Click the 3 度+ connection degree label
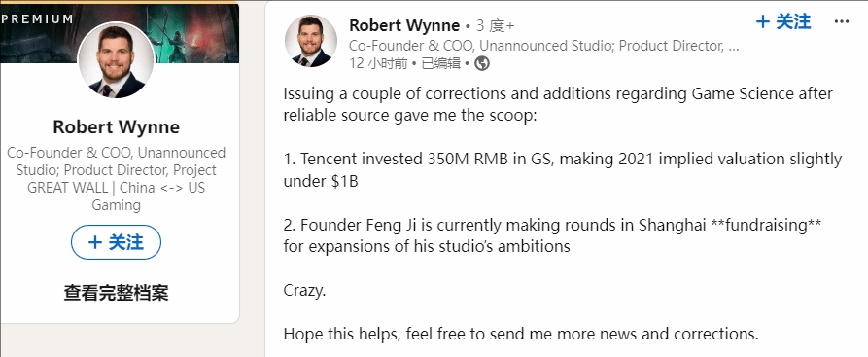This screenshot has height=357, width=868. 496,26
